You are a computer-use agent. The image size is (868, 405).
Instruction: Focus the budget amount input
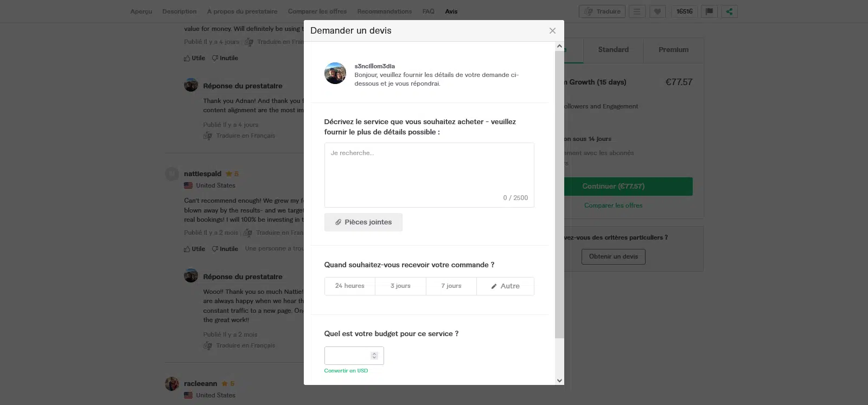tap(347, 356)
